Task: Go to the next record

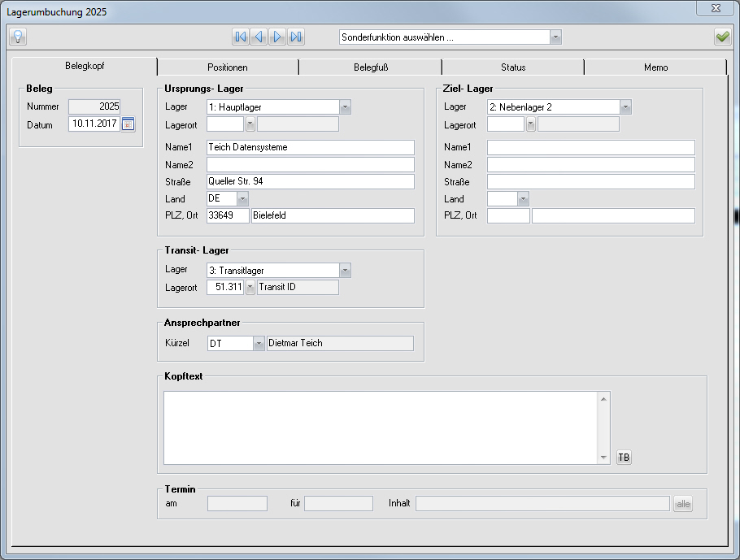Action: coord(277,37)
